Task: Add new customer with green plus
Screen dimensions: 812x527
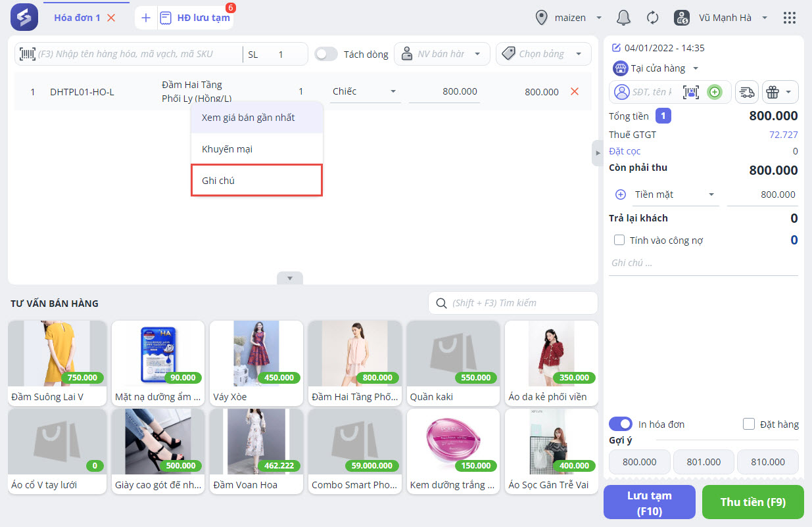Action: [715, 92]
